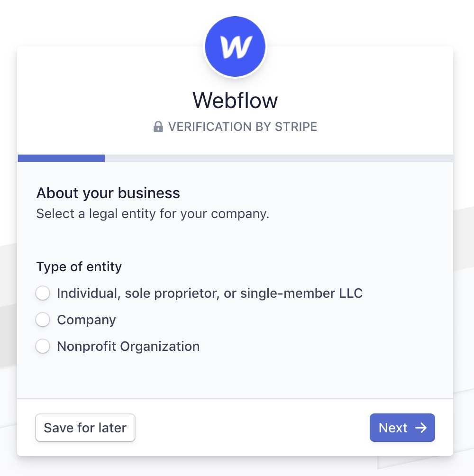Click the About your business heading
474x476 pixels.
point(108,193)
